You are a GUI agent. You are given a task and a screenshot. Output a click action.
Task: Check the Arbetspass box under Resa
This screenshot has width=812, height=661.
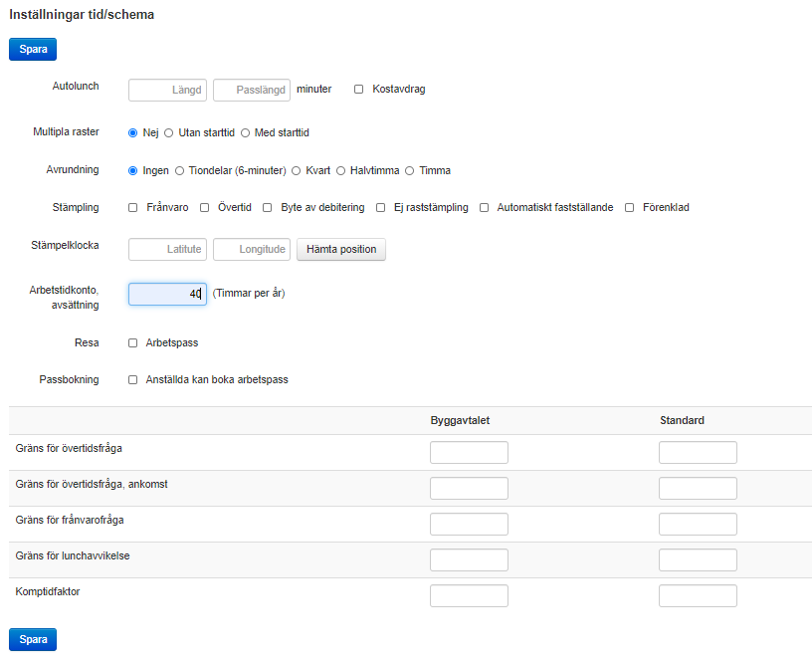[133, 342]
